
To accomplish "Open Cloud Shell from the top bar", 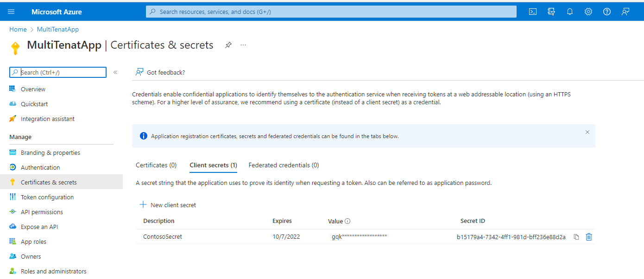I will tap(533, 12).
